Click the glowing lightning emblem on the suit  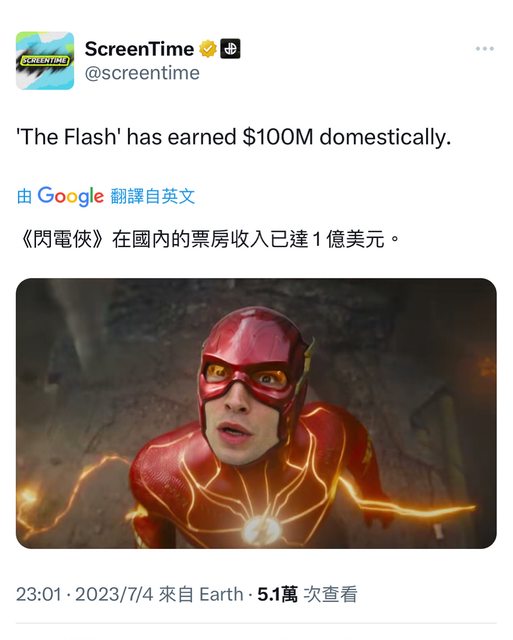(x=260, y=530)
